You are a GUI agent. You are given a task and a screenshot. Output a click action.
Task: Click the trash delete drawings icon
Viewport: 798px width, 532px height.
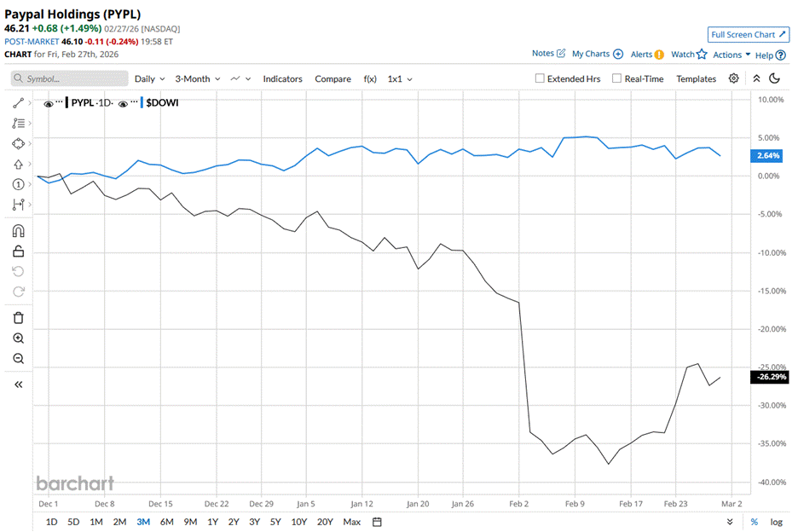pos(18,318)
